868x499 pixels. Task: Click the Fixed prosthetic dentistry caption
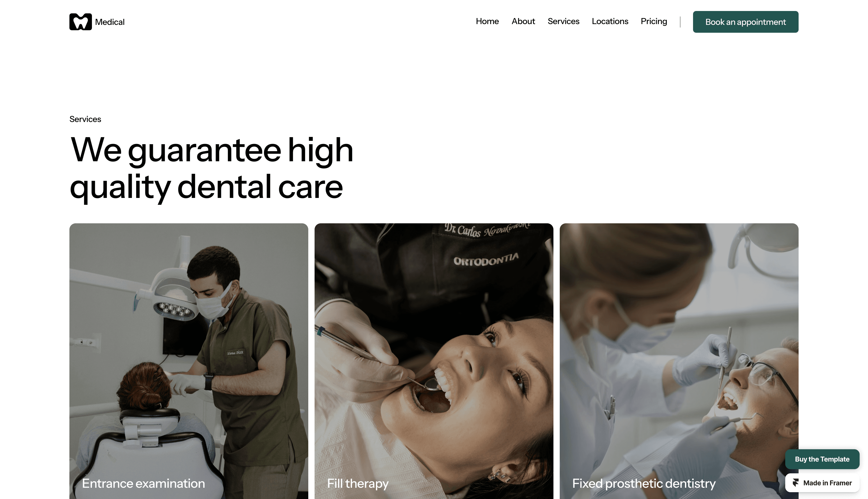pos(644,484)
